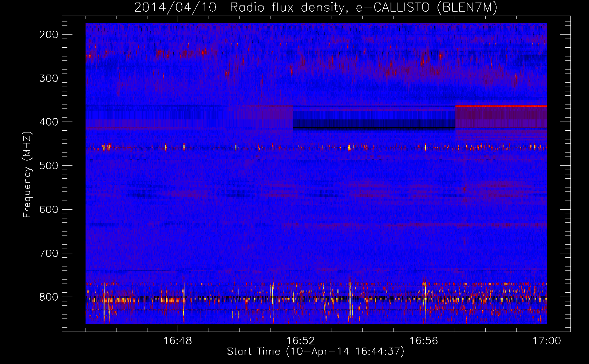The image size is (589, 364).
Task: Click the 700 frequency tick label
Action: (x=49, y=253)
